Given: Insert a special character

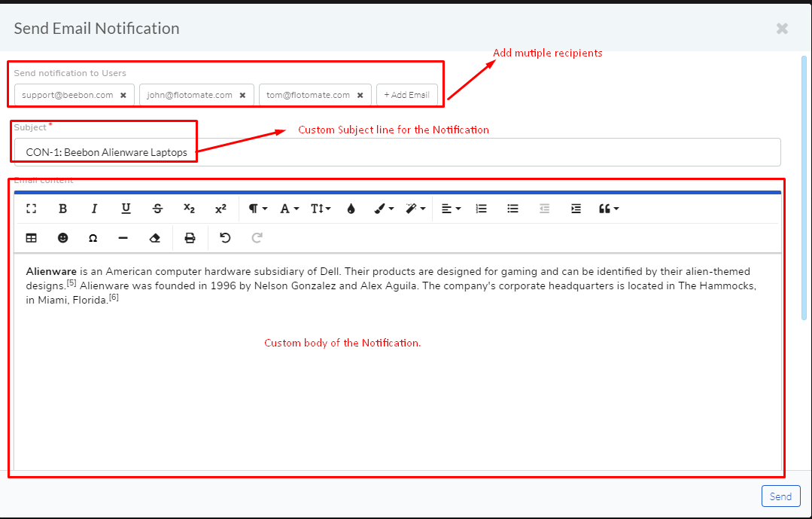Looking at the screenshot, I should [x=93, y=238].
